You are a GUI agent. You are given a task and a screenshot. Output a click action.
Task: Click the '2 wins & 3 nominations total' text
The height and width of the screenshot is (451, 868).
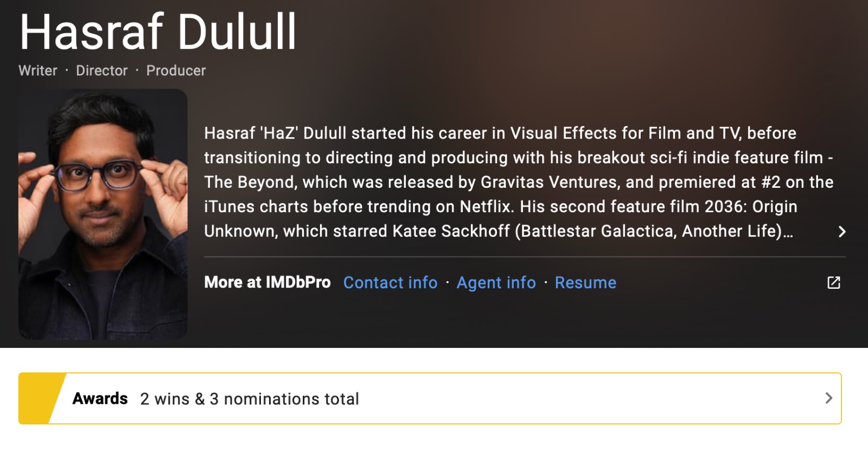coord(250,399)
